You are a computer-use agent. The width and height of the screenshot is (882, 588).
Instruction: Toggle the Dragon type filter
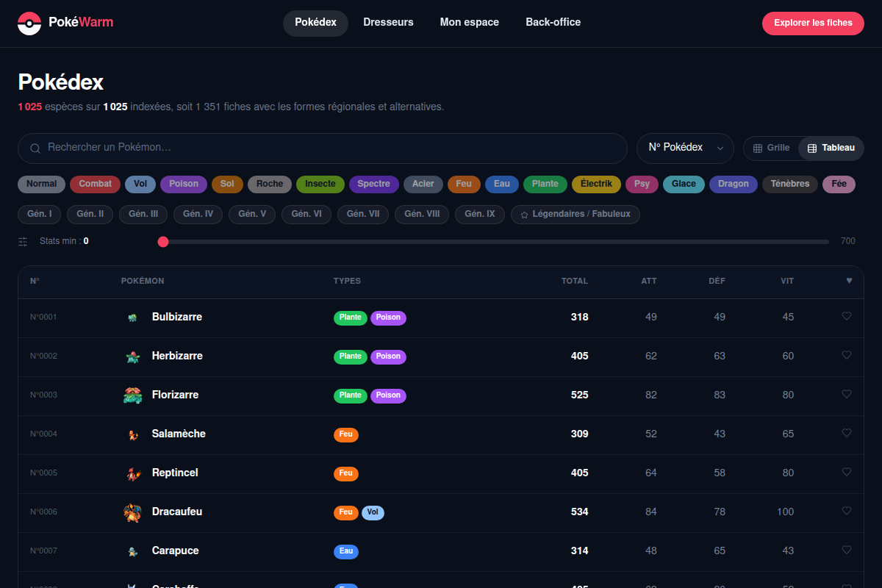pyautogui.click(x=734, y=184)
